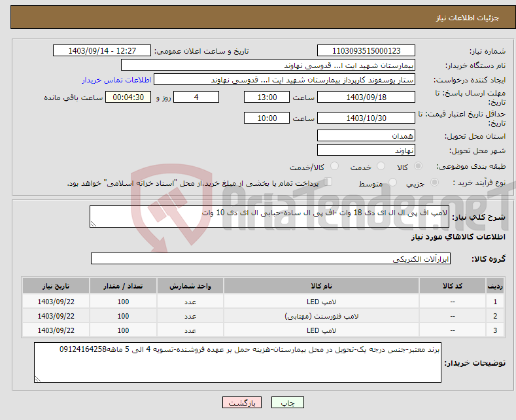
Task: Click the کد کالا column header
Action: (453, 286)
